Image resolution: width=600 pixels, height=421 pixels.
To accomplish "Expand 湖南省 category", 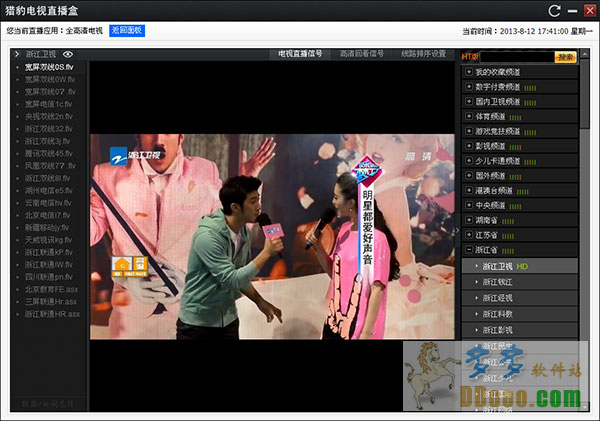I will pyautogui.click(x=520, y=220).
